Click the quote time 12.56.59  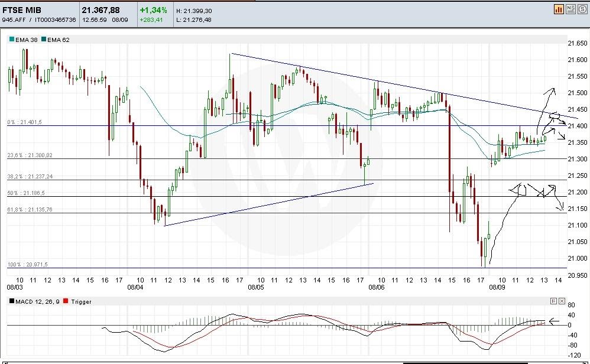point(95,20)
